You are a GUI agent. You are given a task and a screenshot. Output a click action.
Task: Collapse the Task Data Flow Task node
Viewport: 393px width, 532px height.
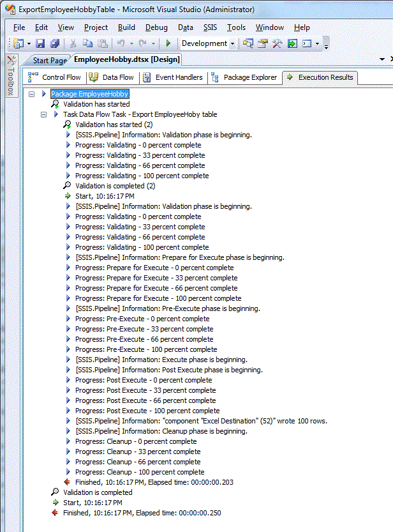pyautogui.click(x=44, y=115)
